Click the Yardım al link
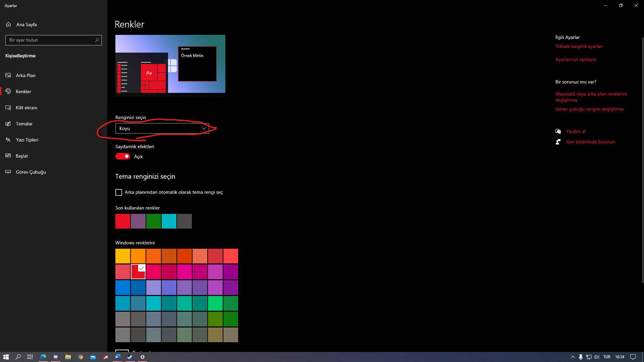Viewport: 644px width, 362px height. (x=576, y=132)
